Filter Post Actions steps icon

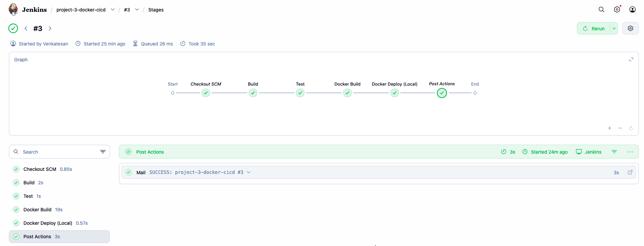coord(614,152)
